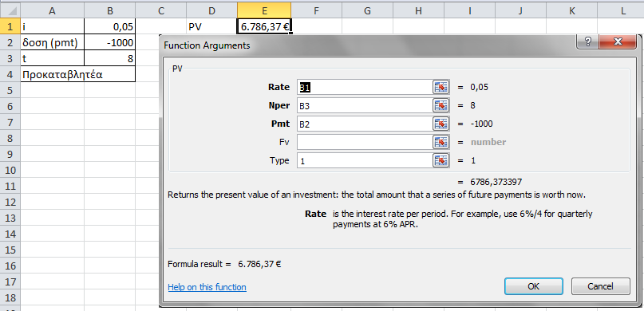Select cell B2 containing -1000
Viewport: 644px width, 311px height.
(x=109, y=42)
